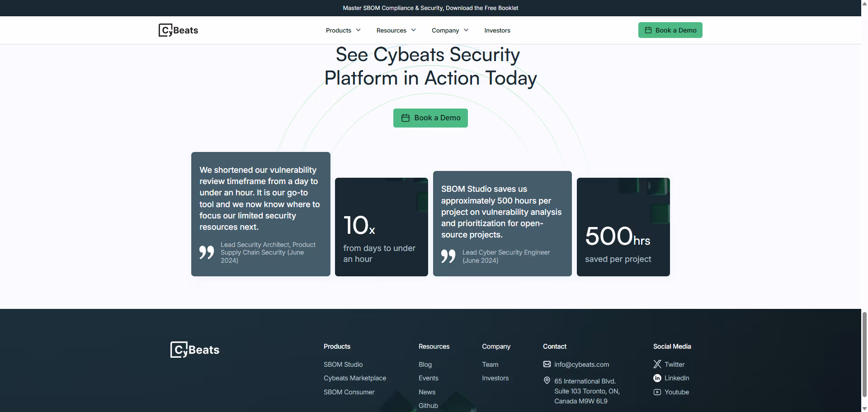
Task: Open the Team footer link
Action: pyautogui.click(x=490, y=365)
